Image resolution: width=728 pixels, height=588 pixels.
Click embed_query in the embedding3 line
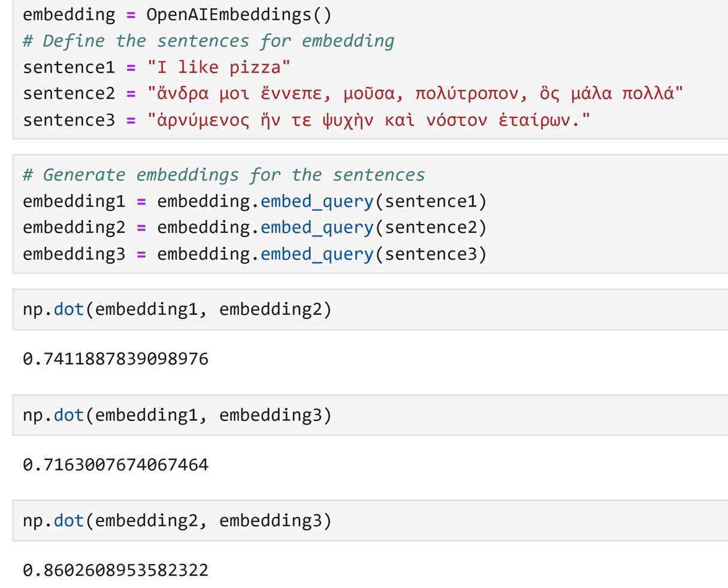(317, 254)
